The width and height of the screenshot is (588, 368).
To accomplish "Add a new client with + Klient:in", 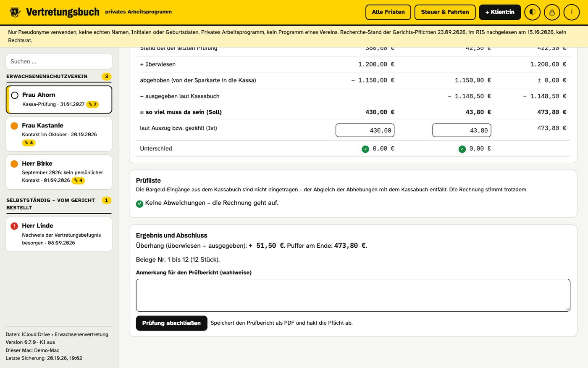I will pyautogui.click(x=500, y=12).
